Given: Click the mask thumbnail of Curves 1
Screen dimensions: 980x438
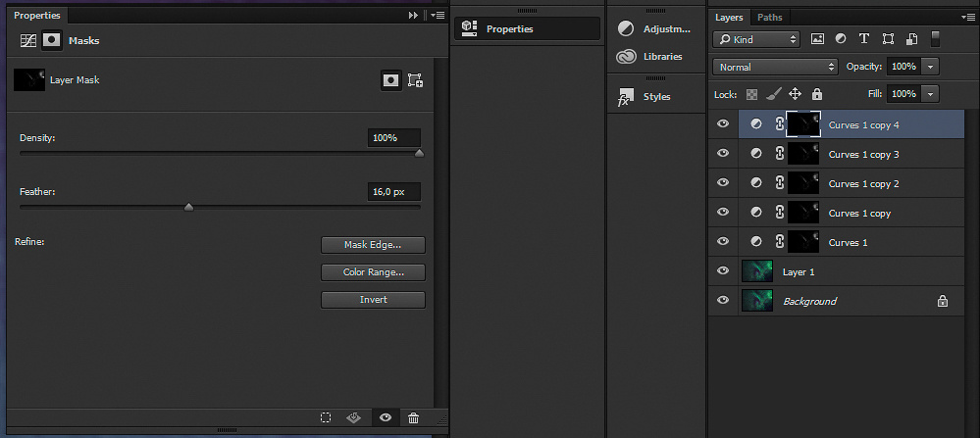Looking at the screenshot, I should coord(803,242).
